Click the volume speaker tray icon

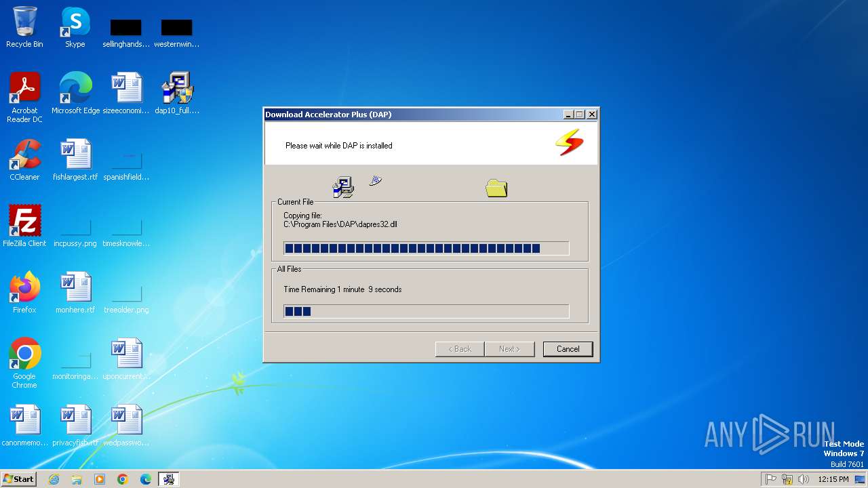[x=804, y=479]
